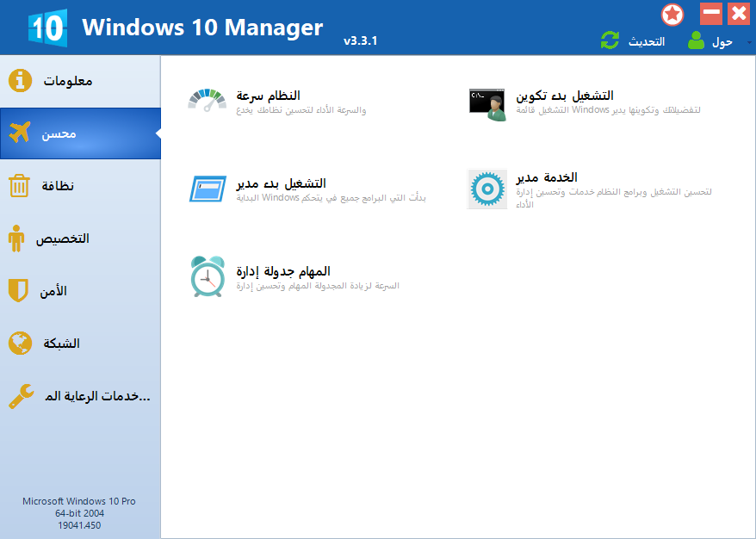Open the dropdown arrow beside حول

click(x=749, y=42)
